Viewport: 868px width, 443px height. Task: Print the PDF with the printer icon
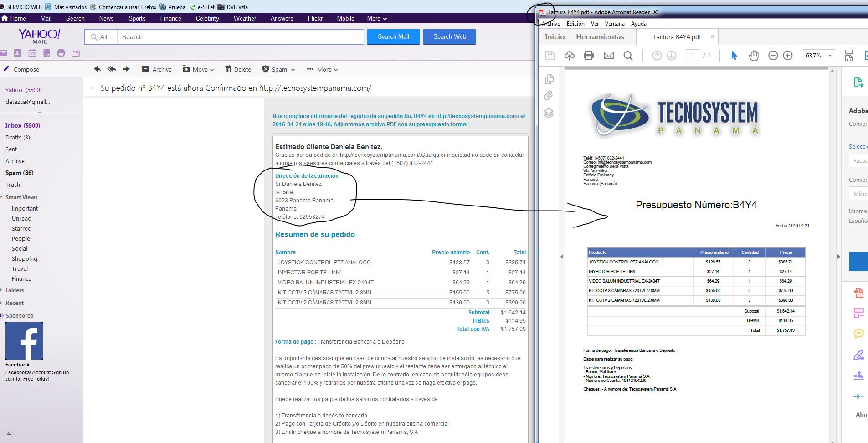589,56
